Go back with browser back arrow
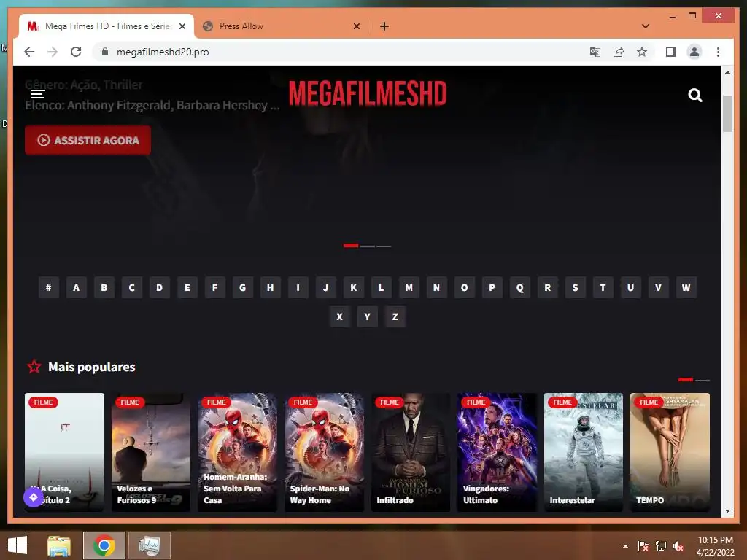Image resolution: width=747 pixels, height=560 pixels. click(29, 52)
